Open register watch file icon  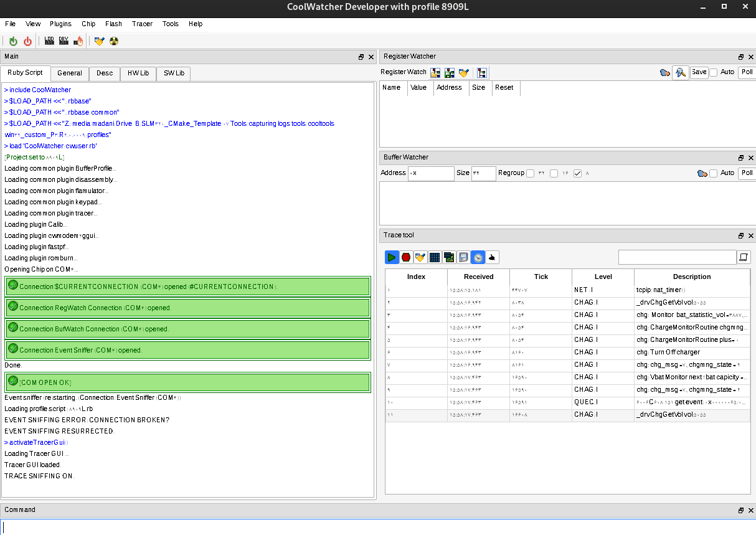(436, 72)
